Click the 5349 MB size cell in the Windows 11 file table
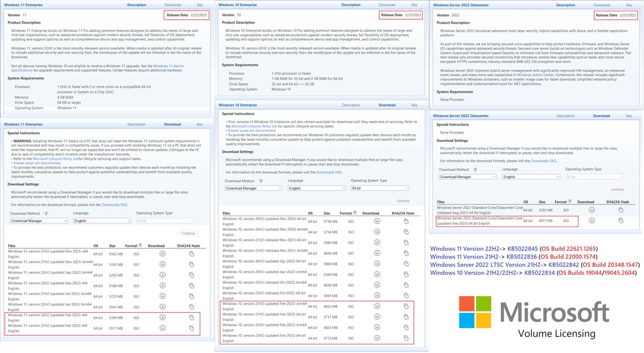The width and height of the screenshot is (644, 353). (116, 318)
